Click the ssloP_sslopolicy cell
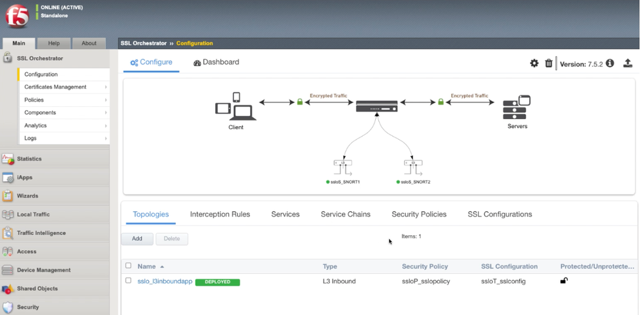The height and width of the screenshot is (315, 644). coord(426,282)
